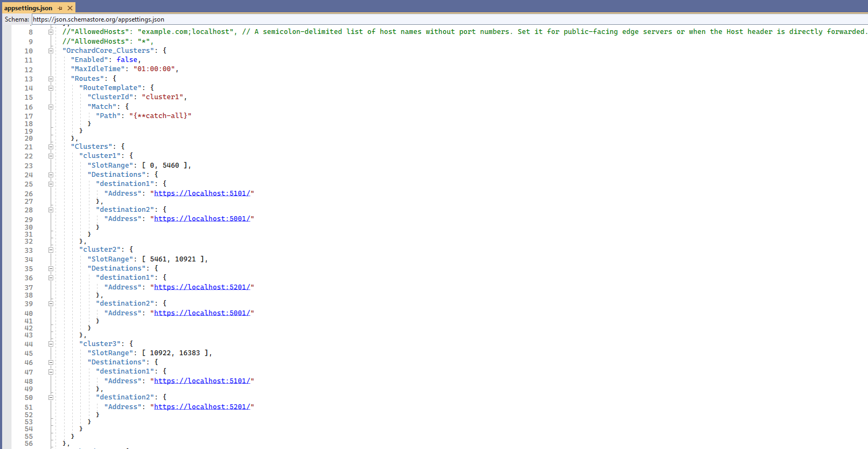Click the "cluster3" key name

pos(100,344)
